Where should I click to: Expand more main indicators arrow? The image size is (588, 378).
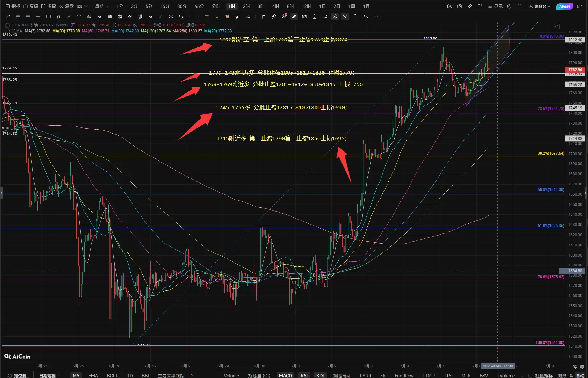pyautogui.click(x=192, y=375)
